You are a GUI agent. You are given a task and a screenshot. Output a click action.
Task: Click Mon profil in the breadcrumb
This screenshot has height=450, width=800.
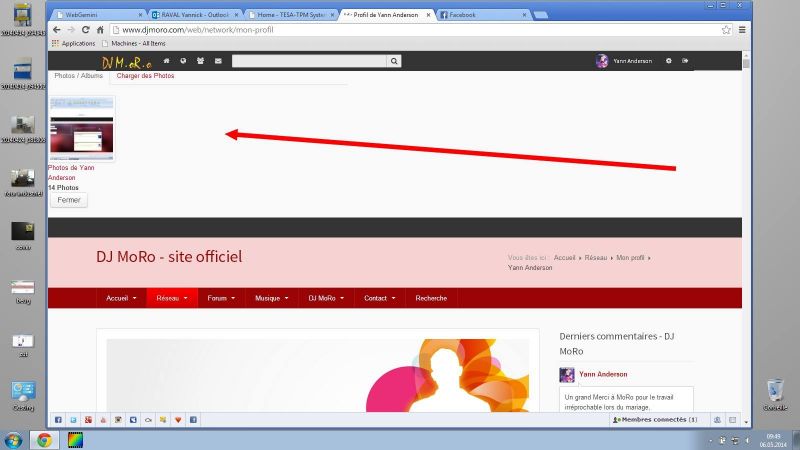coord(630,258)
